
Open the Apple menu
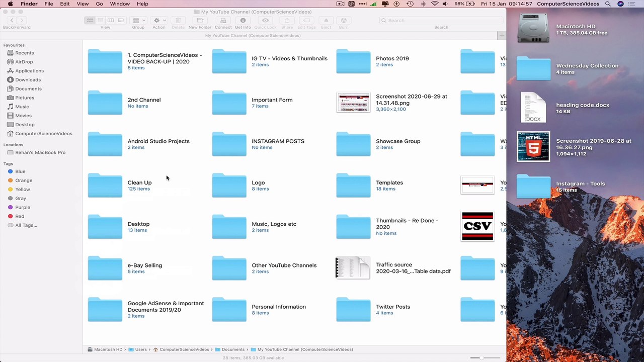coord(10,4)
